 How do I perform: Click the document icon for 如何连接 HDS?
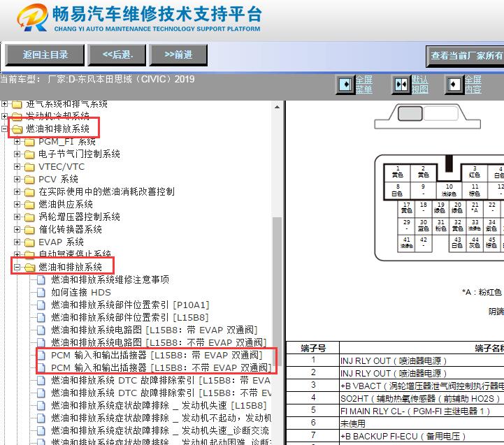[x=41, y=293]
